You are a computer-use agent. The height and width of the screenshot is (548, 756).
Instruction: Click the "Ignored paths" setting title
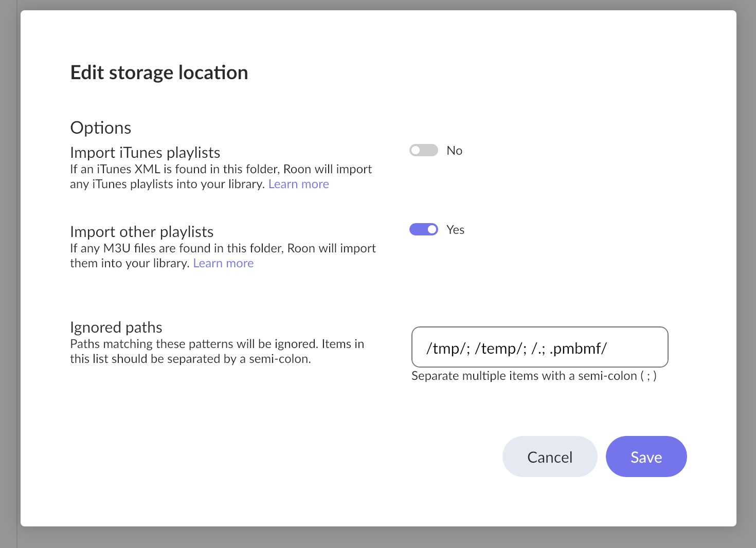(116, 327)
